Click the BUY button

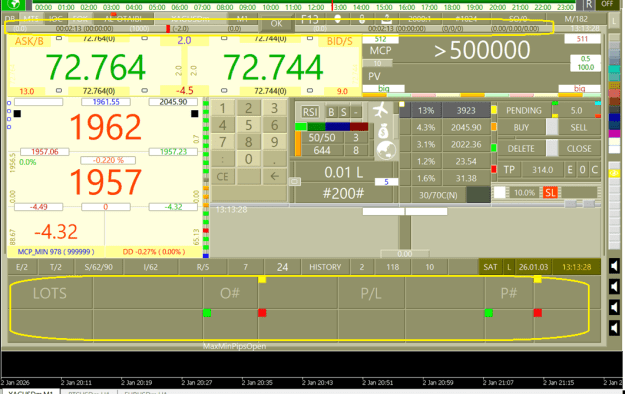(521, 128)
